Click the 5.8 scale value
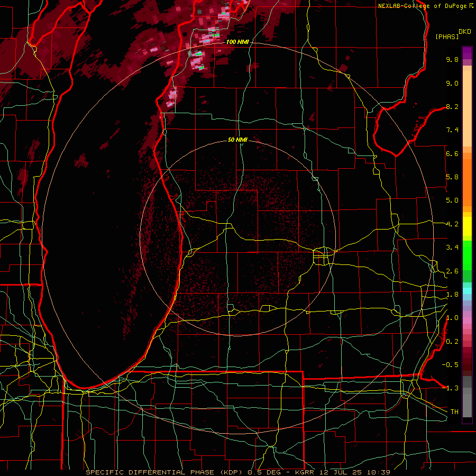 coord(452,177)
